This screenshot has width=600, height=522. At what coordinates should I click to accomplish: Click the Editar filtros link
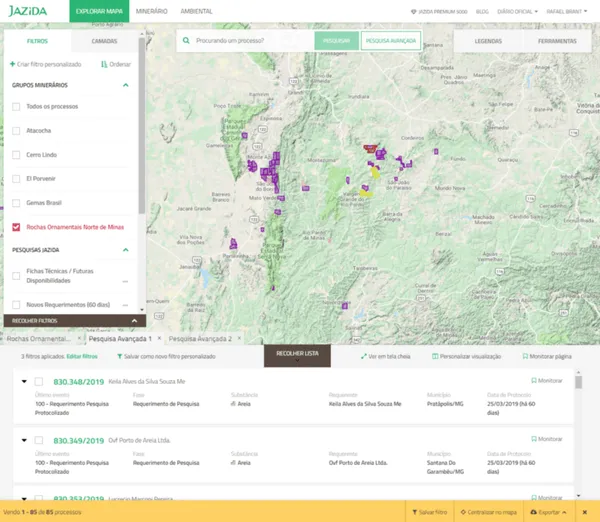(82, 356)
